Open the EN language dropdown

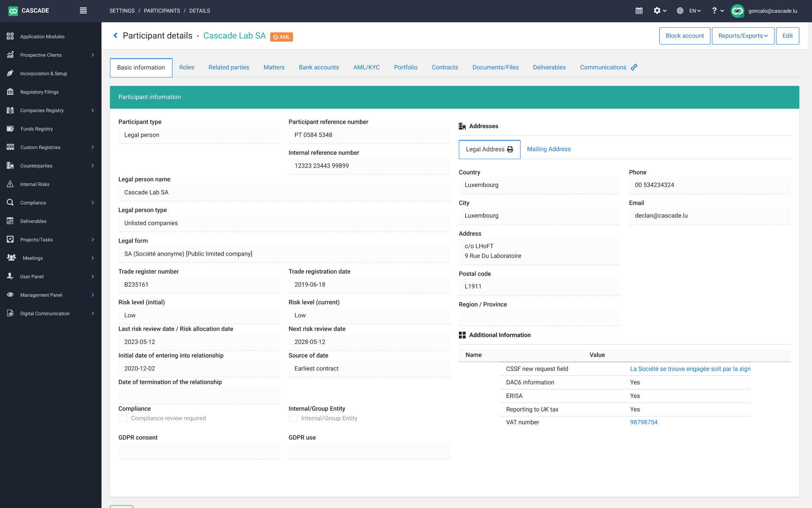(695, 11)
